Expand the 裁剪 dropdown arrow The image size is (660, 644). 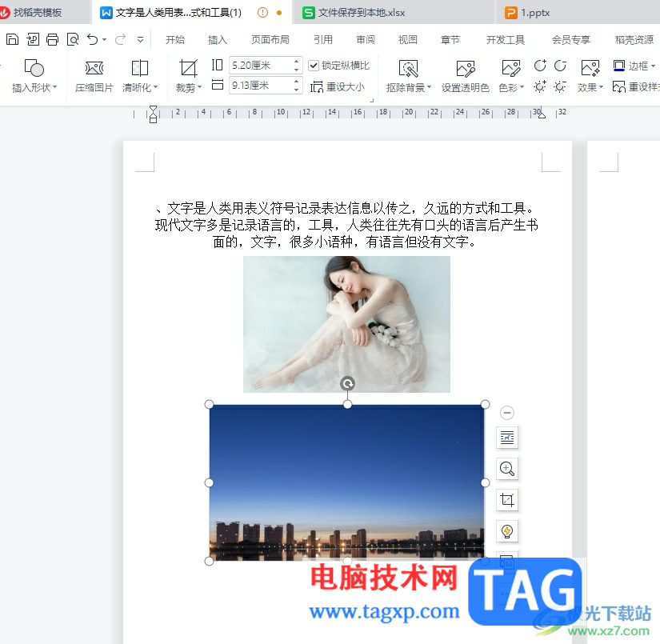(199, 87)
